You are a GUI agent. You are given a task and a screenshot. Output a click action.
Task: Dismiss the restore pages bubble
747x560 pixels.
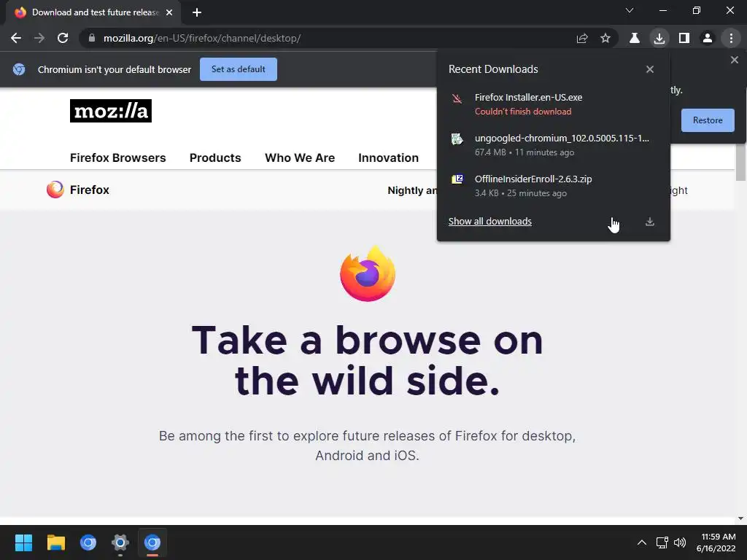click(x=734, y=60)
